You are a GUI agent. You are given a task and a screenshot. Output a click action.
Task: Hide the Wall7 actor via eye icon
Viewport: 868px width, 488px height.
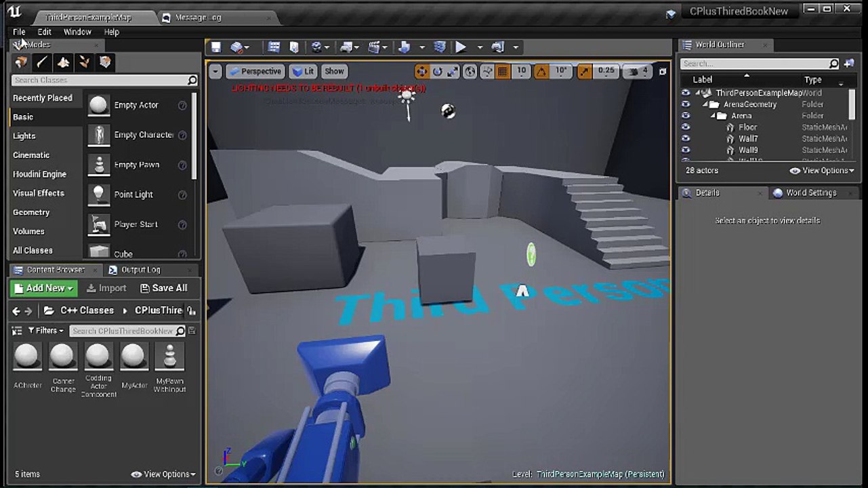click(686, 139)
